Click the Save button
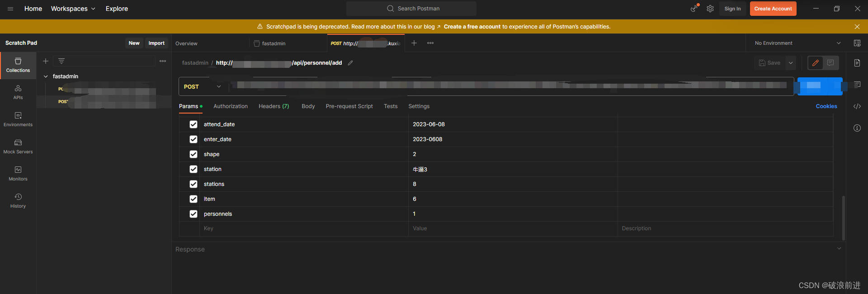The width and height of the screenshot is (868, 294). pos(770,63)
